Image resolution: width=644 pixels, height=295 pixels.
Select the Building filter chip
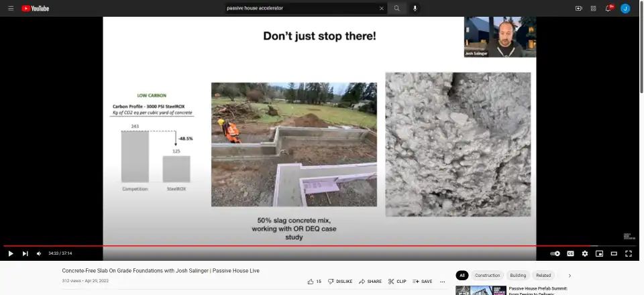coord(518,275)
